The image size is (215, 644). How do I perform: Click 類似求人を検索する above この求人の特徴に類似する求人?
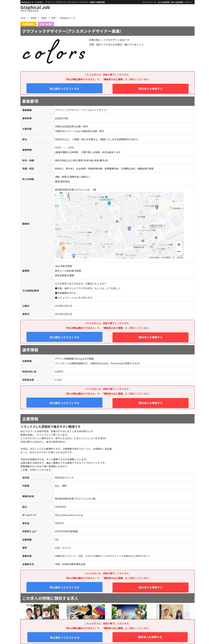click(150, 587)
